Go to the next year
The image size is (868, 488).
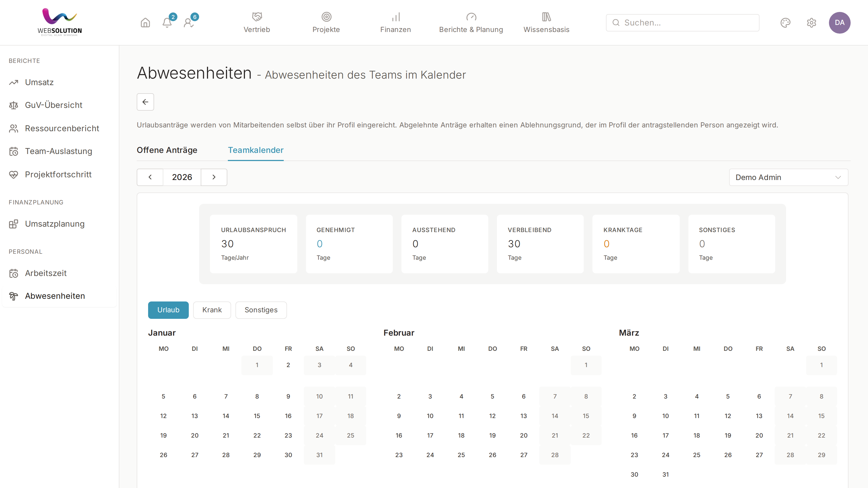pos(214,177)
